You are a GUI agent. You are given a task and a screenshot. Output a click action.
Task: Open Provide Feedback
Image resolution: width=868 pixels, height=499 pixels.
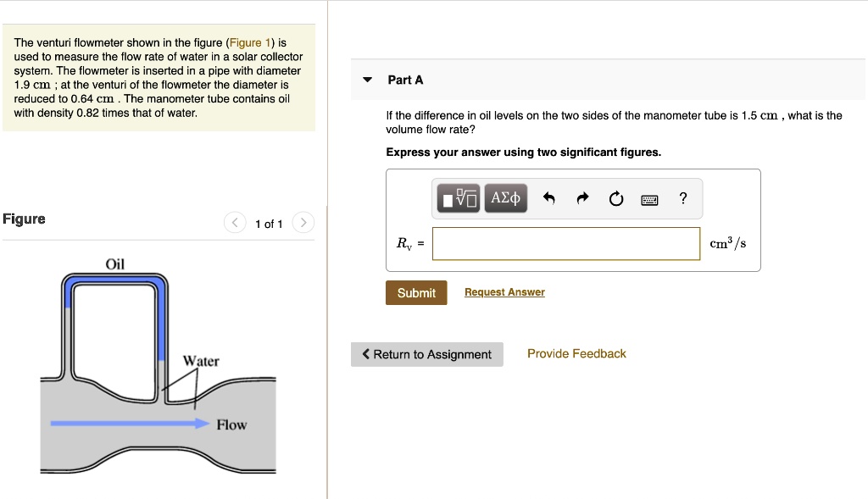click(x=576, y=353)
